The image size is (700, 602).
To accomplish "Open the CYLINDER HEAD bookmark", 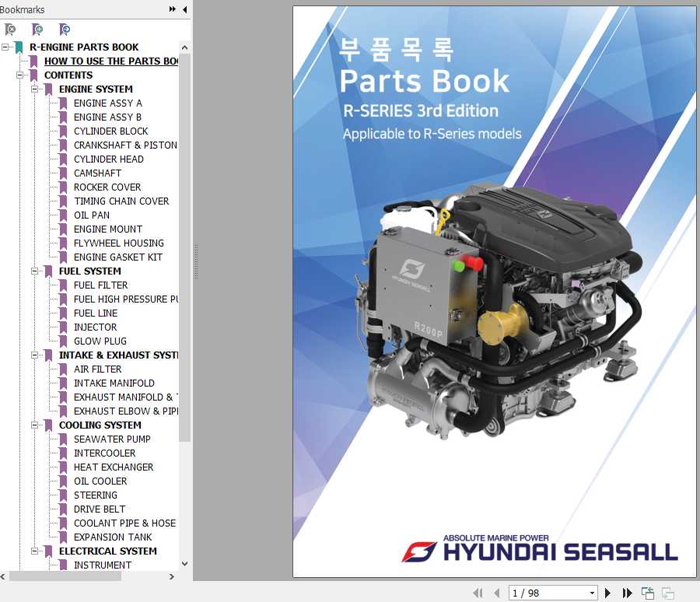I will click(x=108, y=159).
